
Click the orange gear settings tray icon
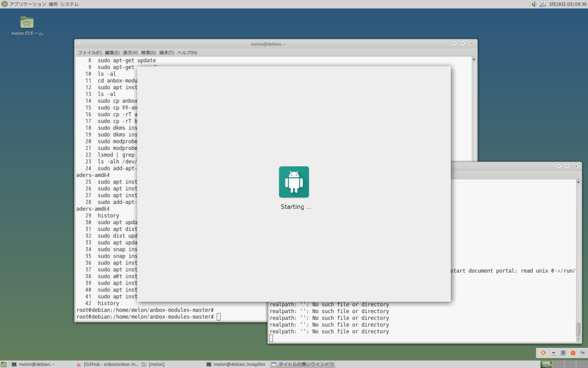pos(573,353)
